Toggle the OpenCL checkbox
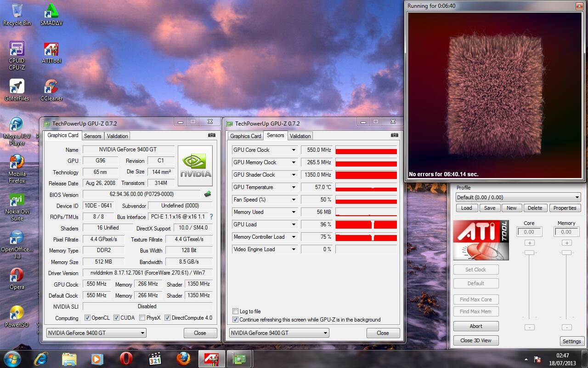This screenshot has width=588, height=368. click(87, 318)
